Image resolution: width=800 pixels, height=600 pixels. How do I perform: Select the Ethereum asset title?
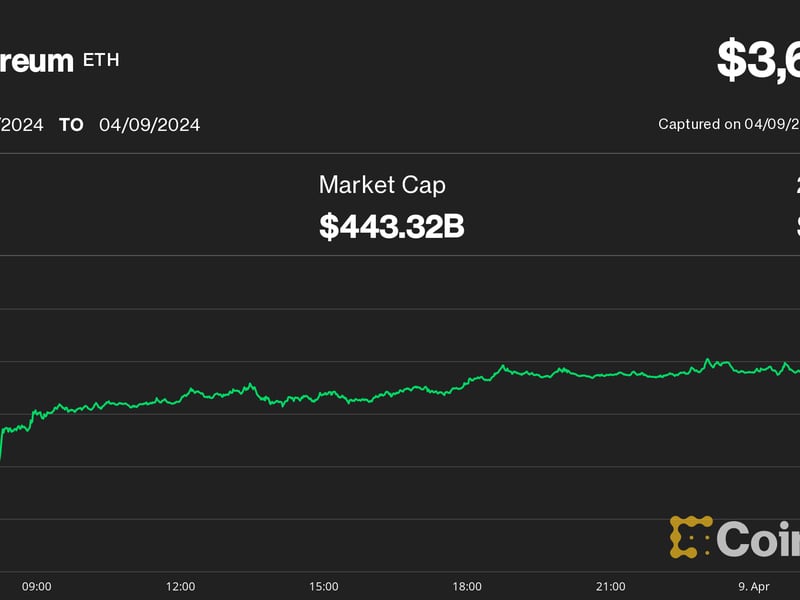[36, 60]
